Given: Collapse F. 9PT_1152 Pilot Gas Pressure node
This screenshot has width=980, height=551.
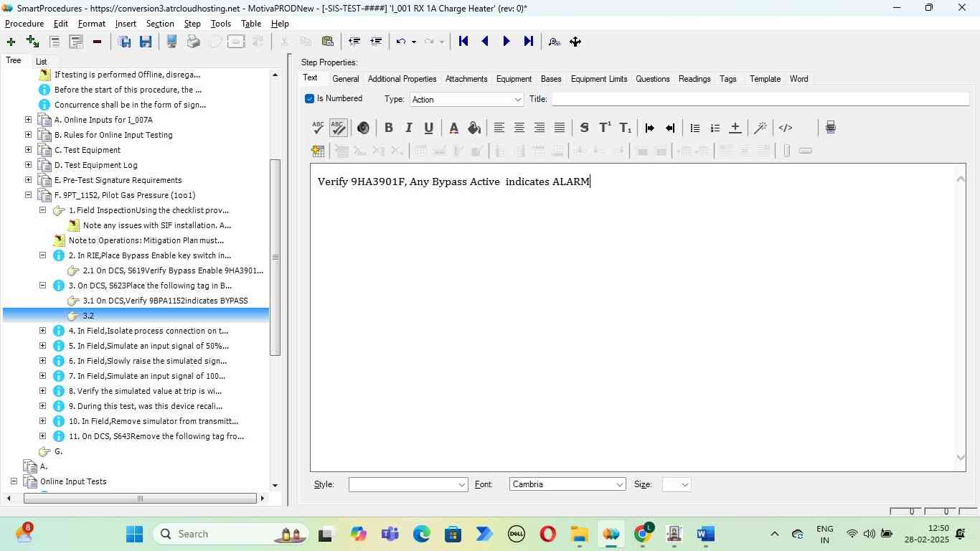Looking at the screenshot, I should point(28,195).
